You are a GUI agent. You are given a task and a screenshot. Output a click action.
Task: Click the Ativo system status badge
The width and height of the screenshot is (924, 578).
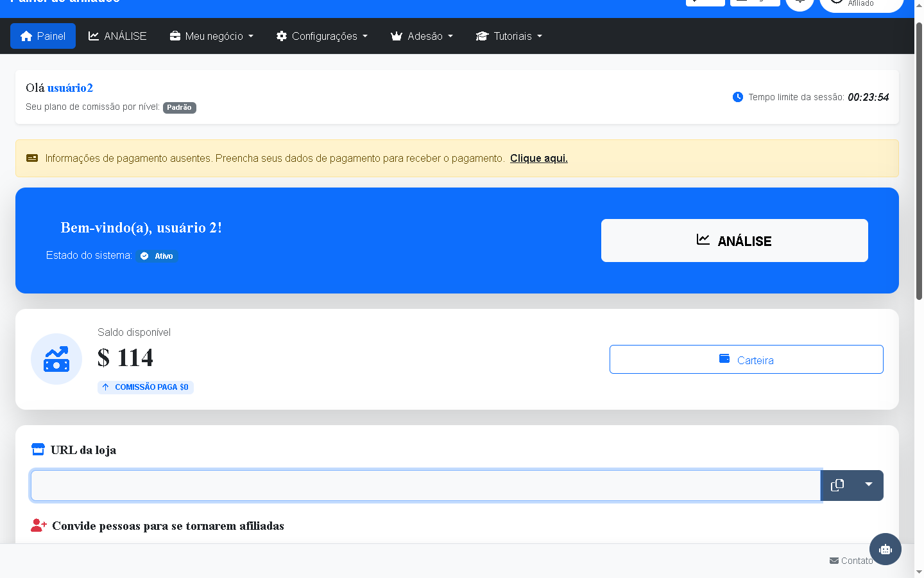click(x=157, y=256)
